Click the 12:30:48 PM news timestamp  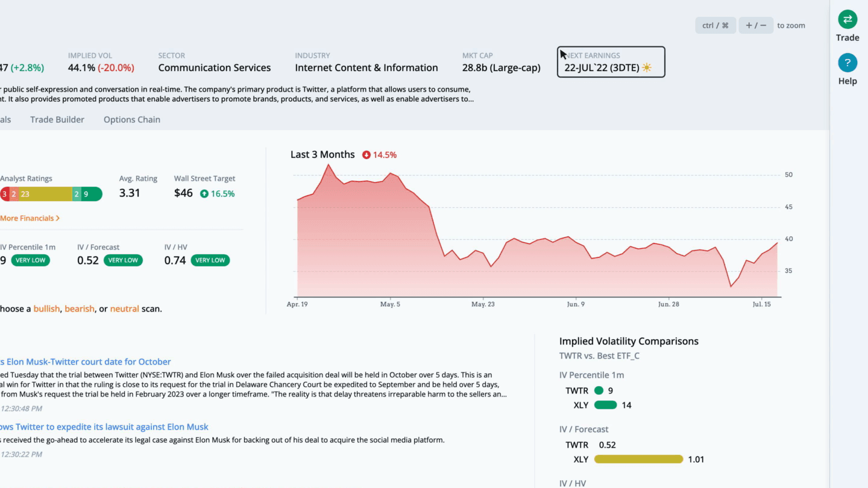coord(21,408)
